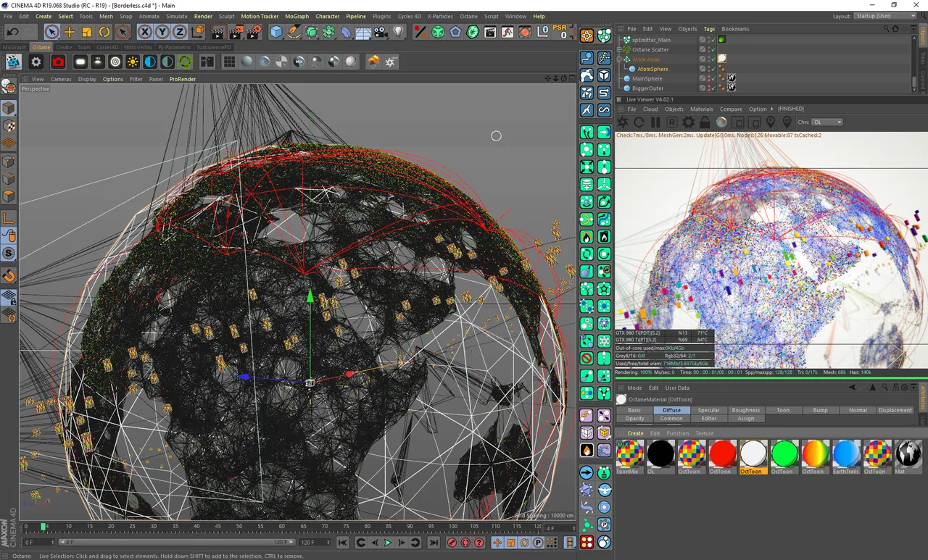Open the X-Particles menu
This screenshot has height=560, width=928.
(441, 16)
